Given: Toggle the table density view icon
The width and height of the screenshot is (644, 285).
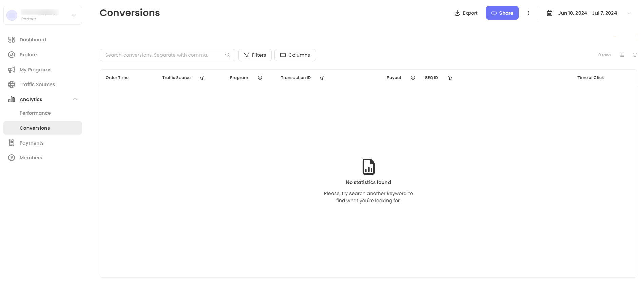Looking at the screenshot, I should click(622, 55).
